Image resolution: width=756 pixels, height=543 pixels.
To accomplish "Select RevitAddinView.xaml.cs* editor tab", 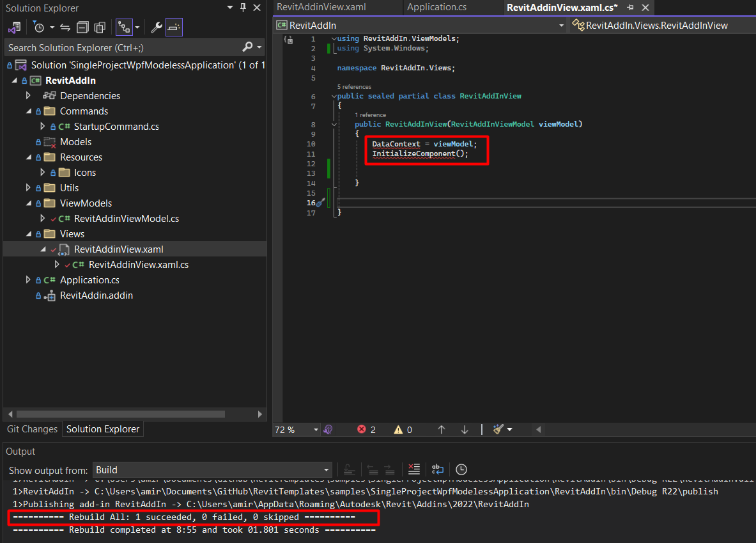I will [562, 7].
